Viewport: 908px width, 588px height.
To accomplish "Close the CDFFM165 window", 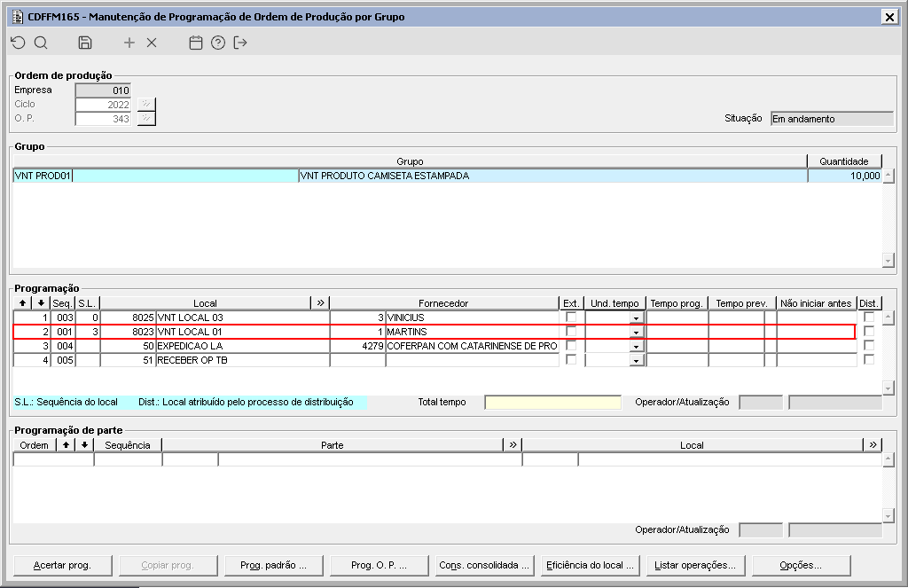I will click(x=889, y=17).
